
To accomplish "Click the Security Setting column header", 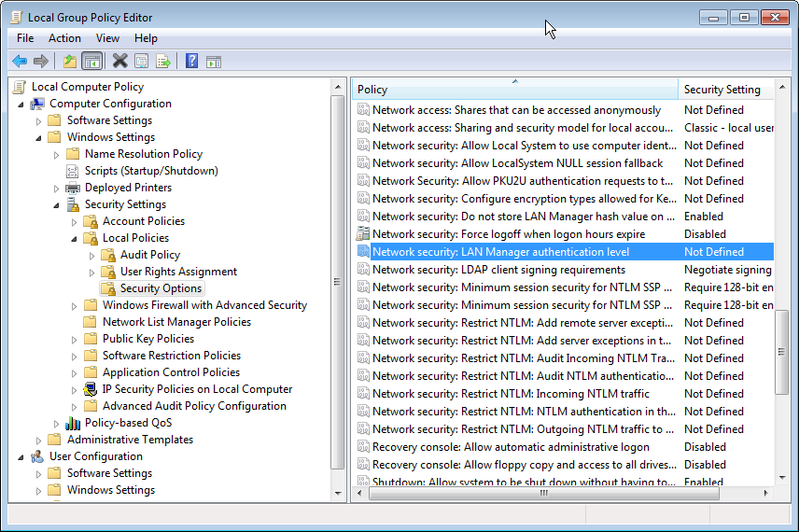I will pos(722,90).
